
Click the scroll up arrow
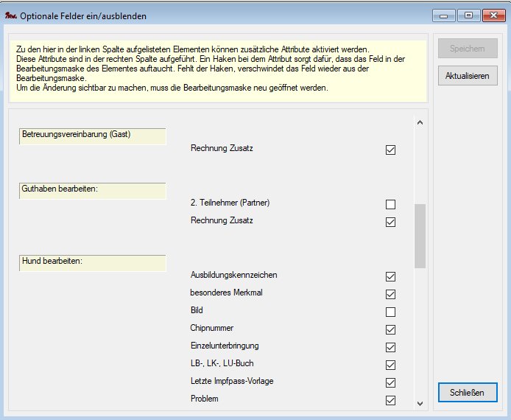pos(420,122)
